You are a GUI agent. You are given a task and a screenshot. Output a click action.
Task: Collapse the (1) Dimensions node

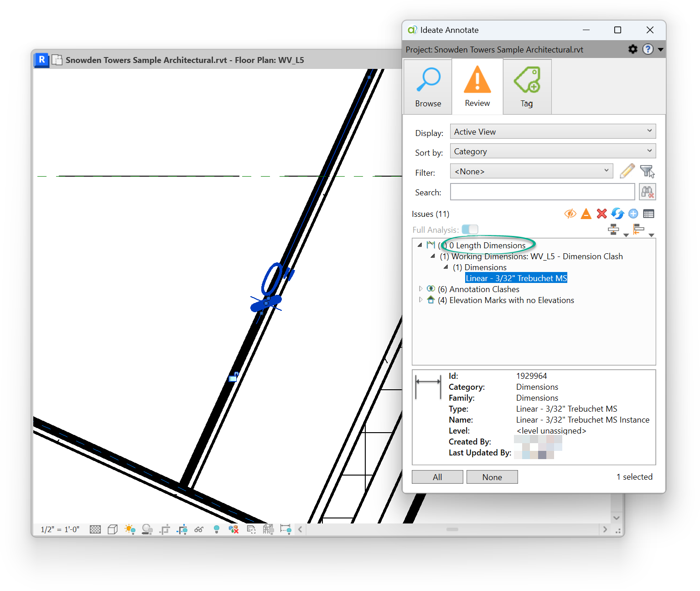pos(446,267)
